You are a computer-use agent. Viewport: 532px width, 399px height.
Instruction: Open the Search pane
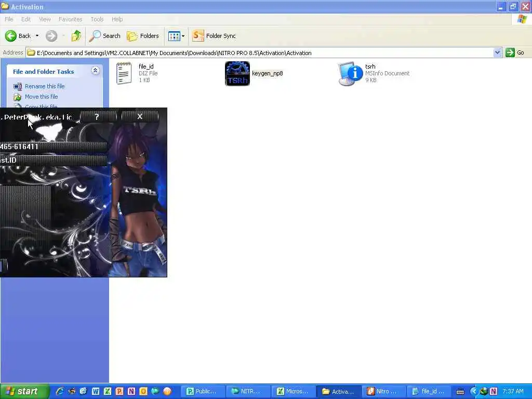pyautogui.click(x=104, y=36)
